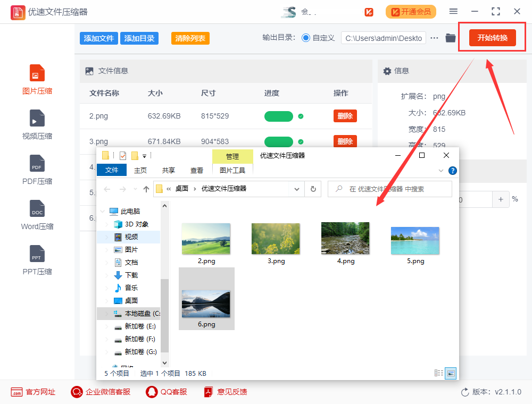The width and height of the screenshot is (532, 404).
Task: Click the three-dots browse output path button
Action: 434,38
